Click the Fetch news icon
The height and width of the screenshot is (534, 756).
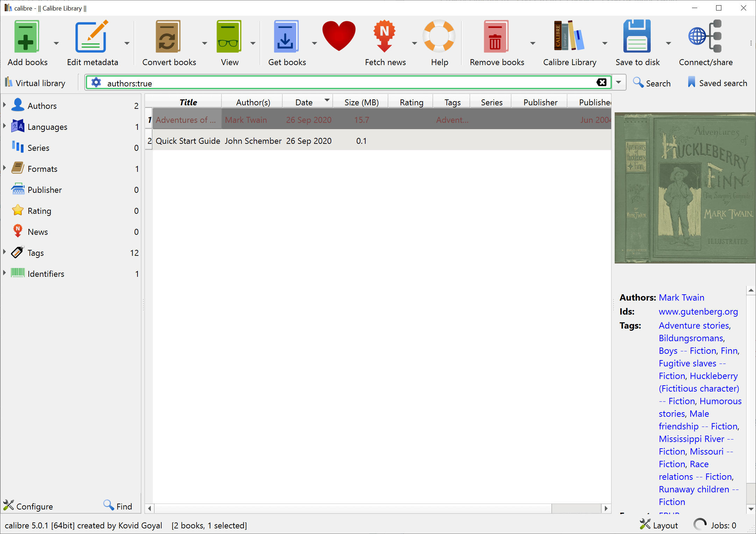(x=384, y=37)
